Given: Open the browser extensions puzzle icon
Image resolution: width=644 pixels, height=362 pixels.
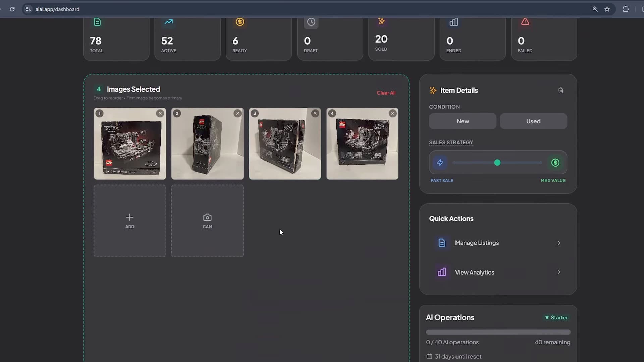Looking at the screenshot, I should coord(626,9).
